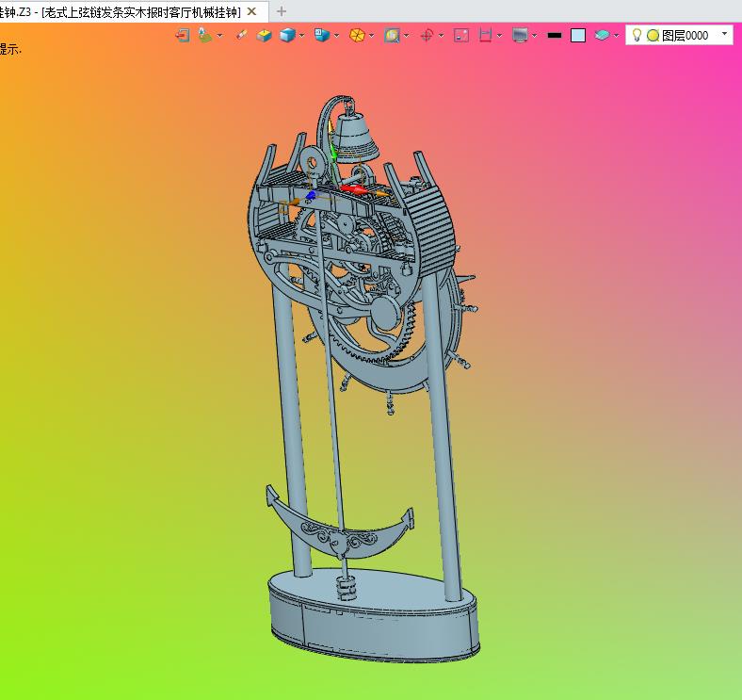This screenshot has height=700, width=742.
Task: Open a new tab with plus button
Action: point(282,11)
